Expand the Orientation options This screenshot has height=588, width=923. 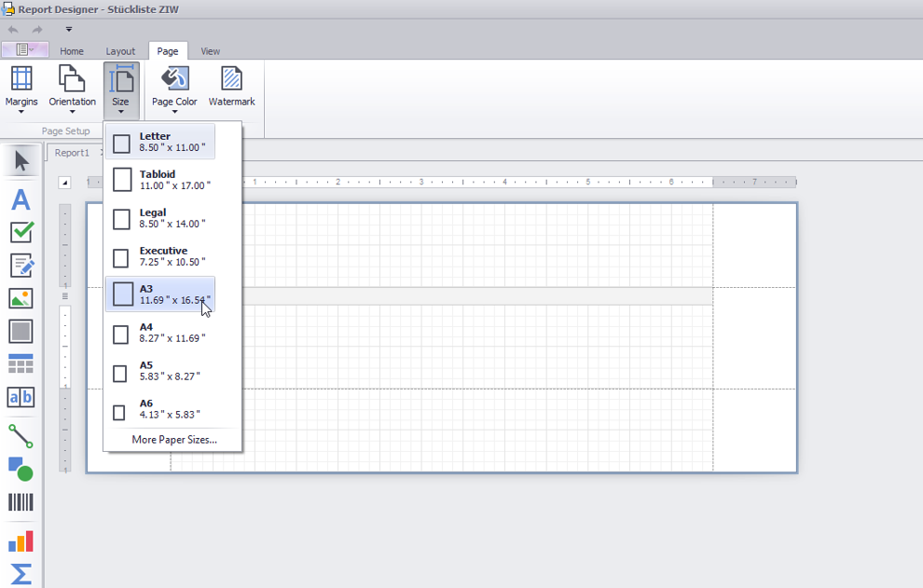click(x=72, y=89)
